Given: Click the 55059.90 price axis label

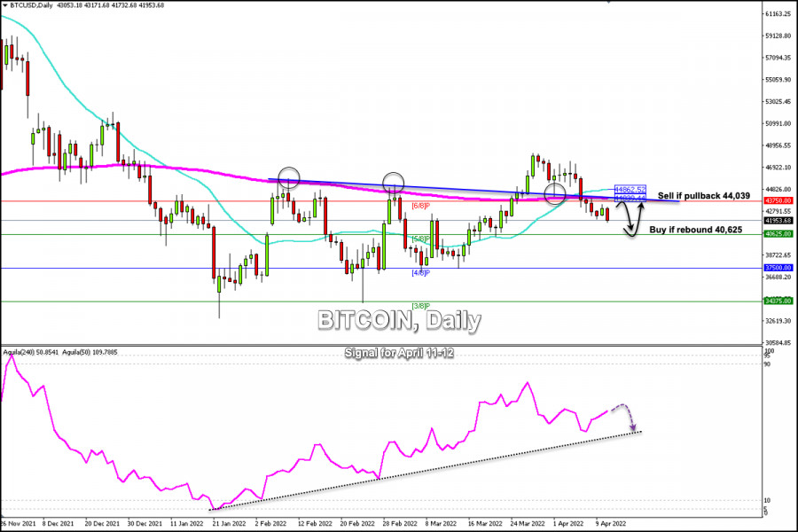Looking at the screenshot, I should [x=778, y=80].
